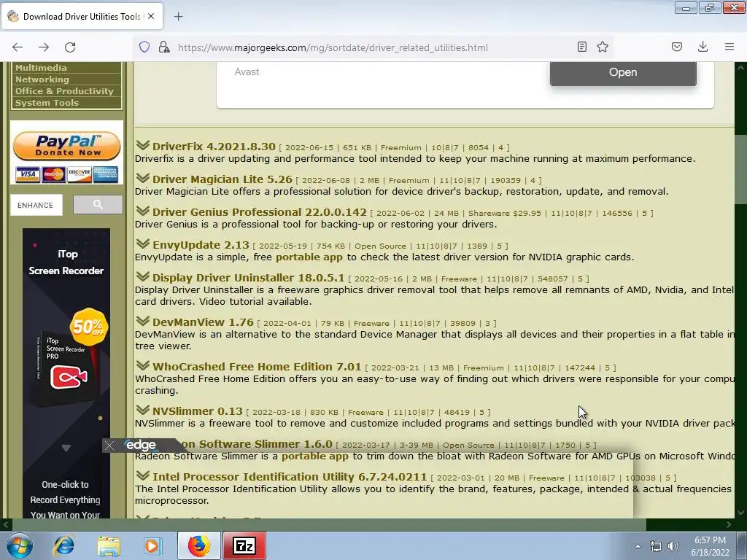747x560 pixels.
Task: Open the EnvyUpdate 2.13 link
Action: 201,245
